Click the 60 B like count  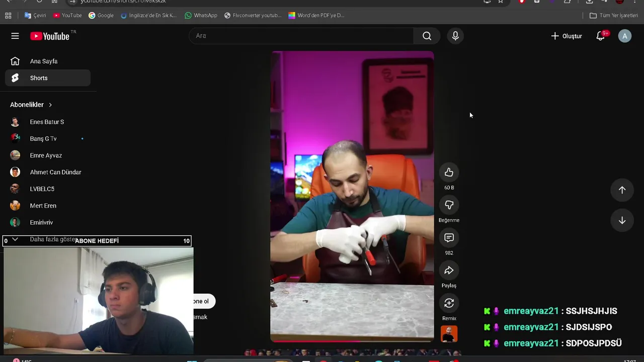(x=449, y=188)
